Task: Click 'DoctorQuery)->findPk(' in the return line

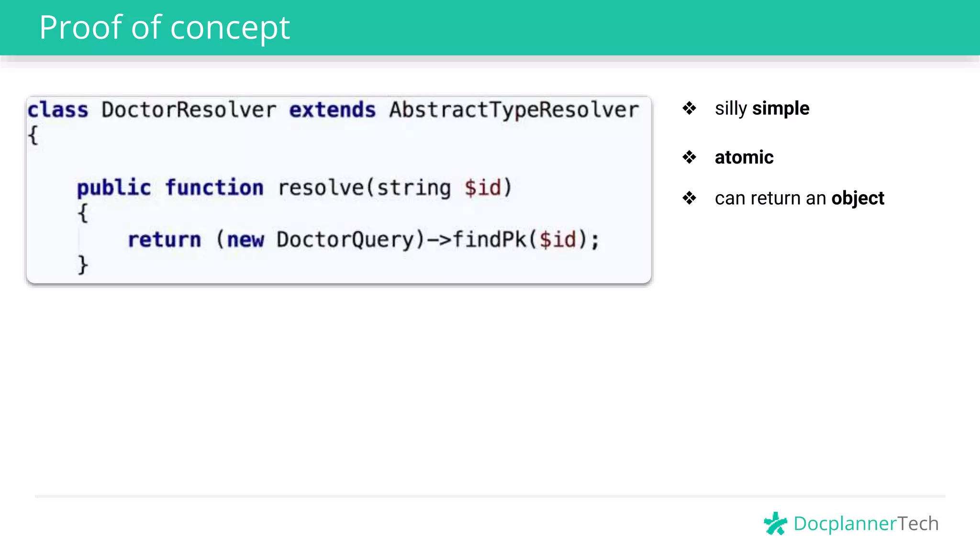Action: tap(406, 240)
